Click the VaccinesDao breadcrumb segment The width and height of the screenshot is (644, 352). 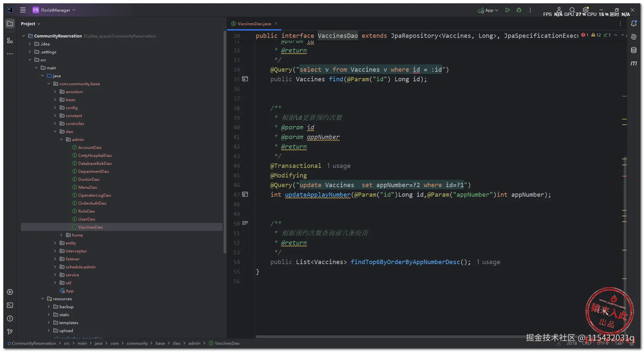click(x=227, y=343)
